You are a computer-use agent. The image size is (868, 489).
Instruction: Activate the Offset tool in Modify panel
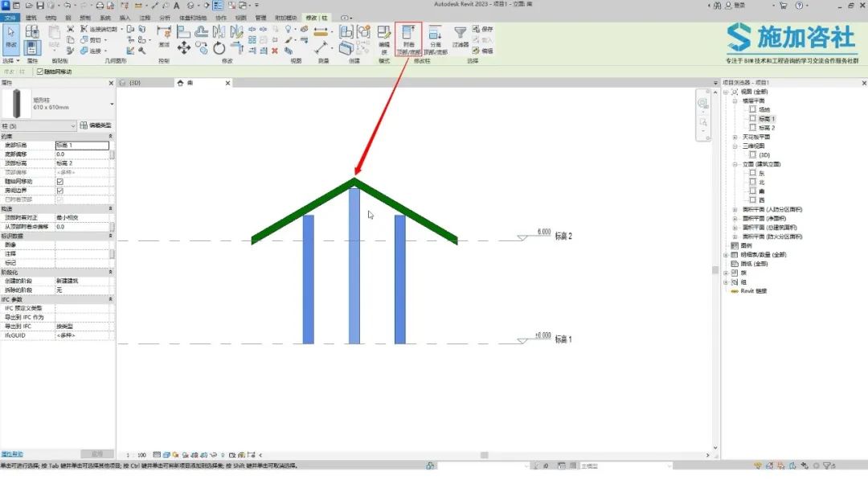[202, 31]
